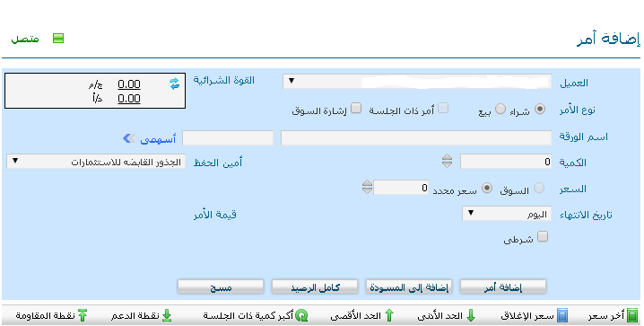Tick the شرطى checkbox
The width and height of the screenshot is (644, 326).
click(x=543, y=236)
